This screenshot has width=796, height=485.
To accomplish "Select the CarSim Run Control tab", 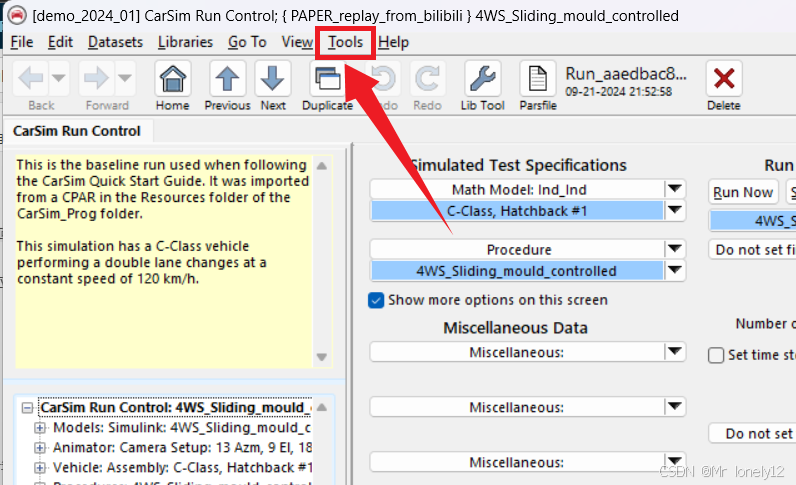I will click(x=77, y=131).
